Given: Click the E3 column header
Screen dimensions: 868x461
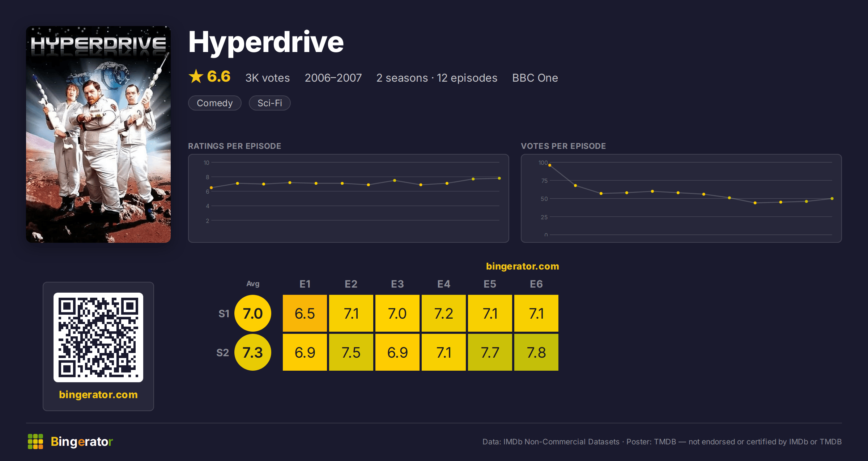Looking at the screenshot, I should [x=397, y=284].
